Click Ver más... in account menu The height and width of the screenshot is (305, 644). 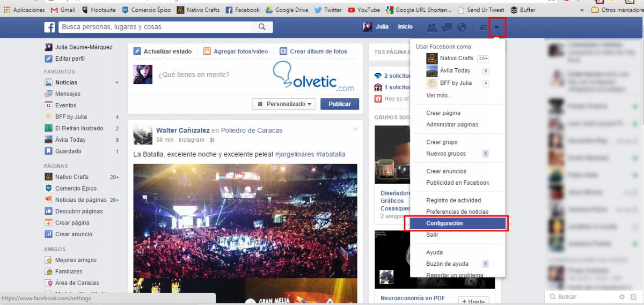pyautogui.click(x=439, y=95)
